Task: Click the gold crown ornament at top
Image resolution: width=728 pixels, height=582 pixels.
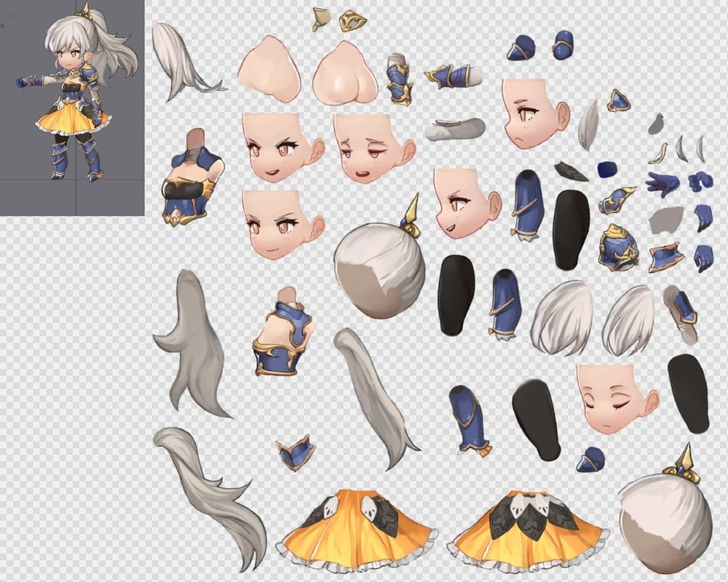Action: (x=352, y=20)
